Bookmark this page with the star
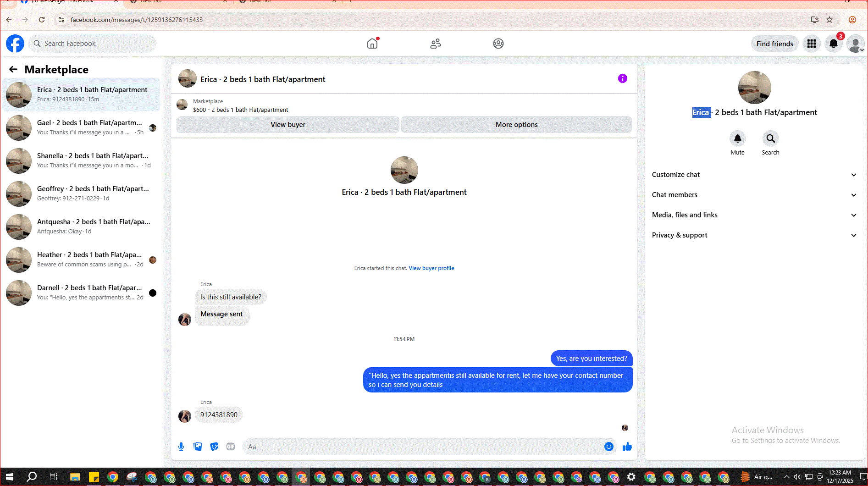Viewport: 868px width, 486px height. [829, 20]
